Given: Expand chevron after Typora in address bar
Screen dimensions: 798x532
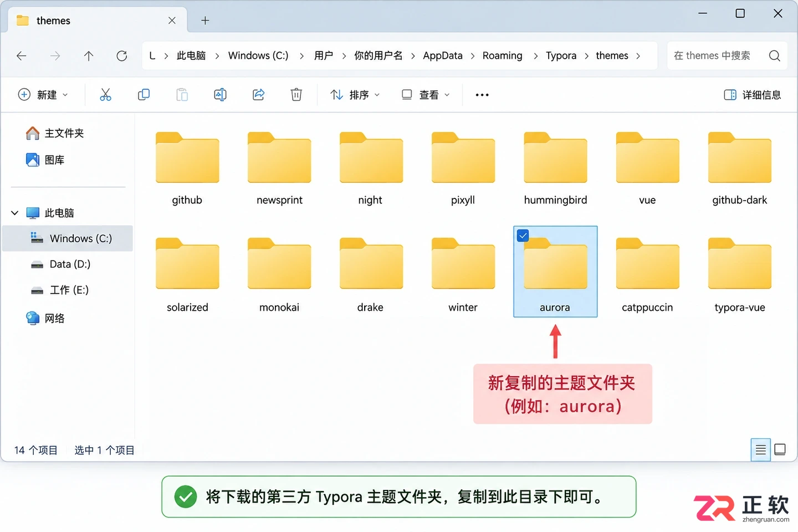Looking at the screenshot, I should click(586, 56).
